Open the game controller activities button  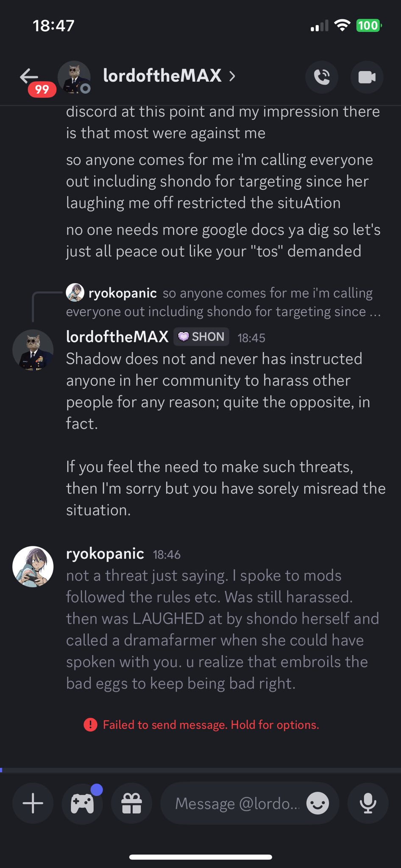point(82,803)
